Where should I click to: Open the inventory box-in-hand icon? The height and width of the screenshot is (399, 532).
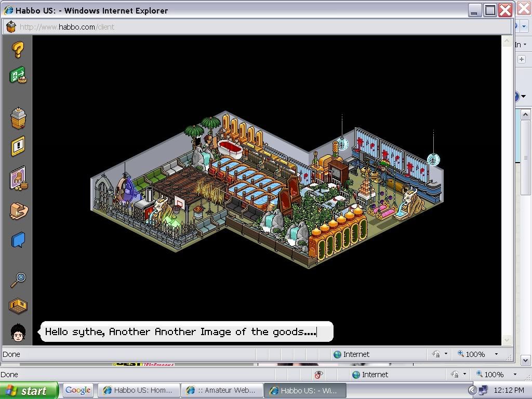(x=19, y=211)
